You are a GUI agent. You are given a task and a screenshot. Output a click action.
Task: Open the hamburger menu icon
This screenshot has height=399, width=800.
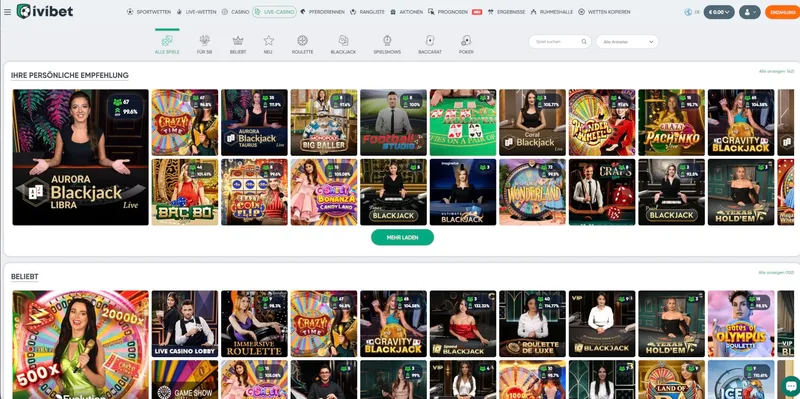click(x=7, y=12)
